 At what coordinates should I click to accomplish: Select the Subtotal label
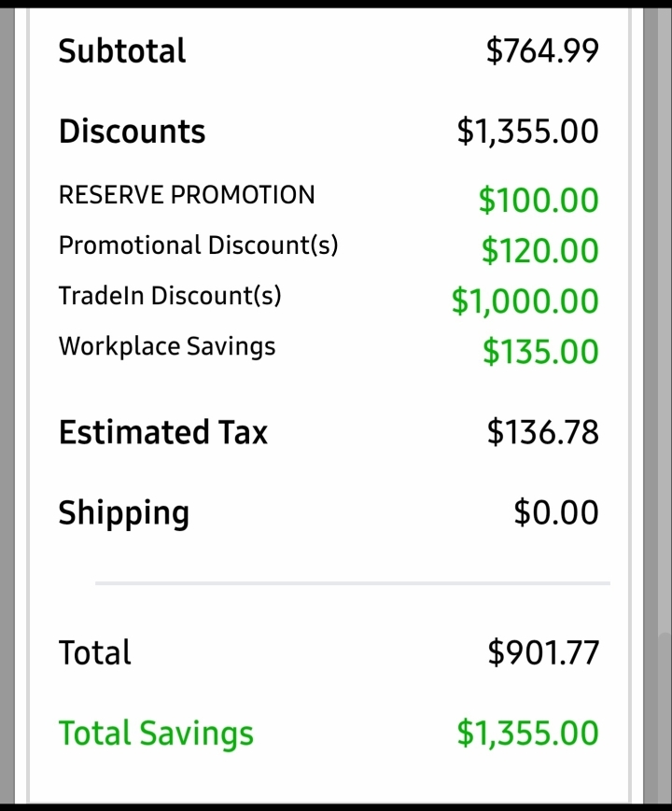pos(122,50)
